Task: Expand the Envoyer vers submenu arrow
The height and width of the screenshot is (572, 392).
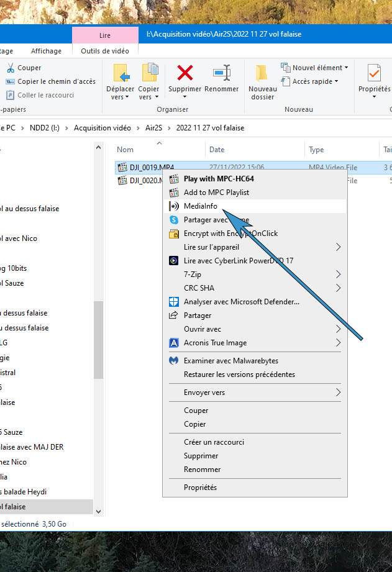Action: 339,393
